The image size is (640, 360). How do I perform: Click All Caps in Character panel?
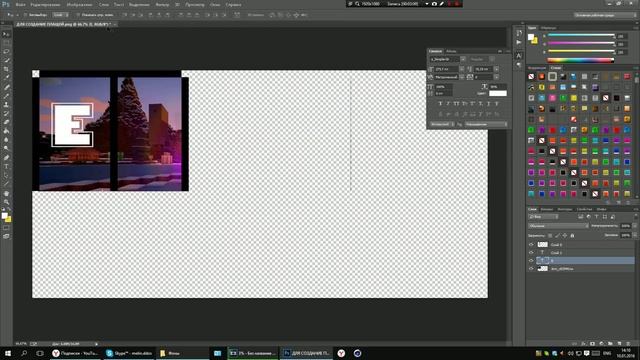click(456, 104)
